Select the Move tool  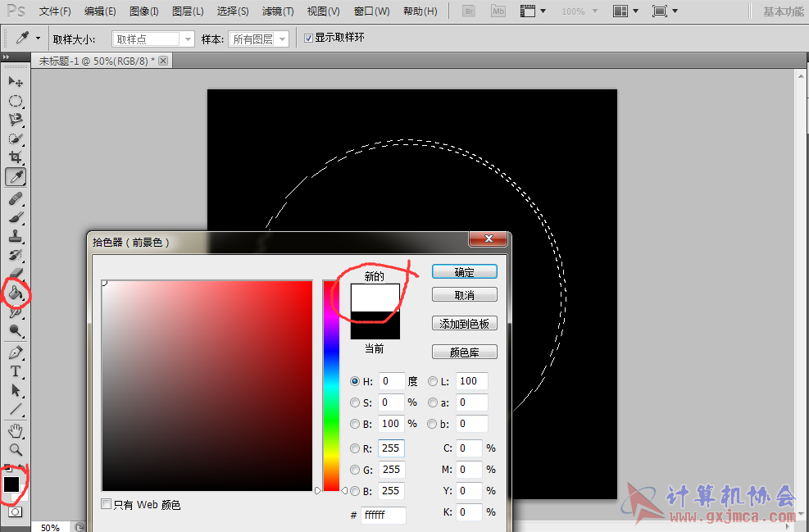pos(16,81)
